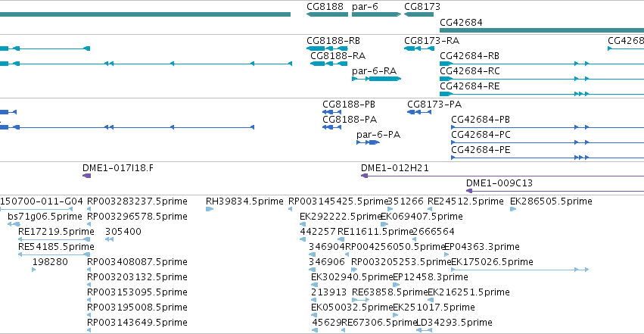Click EST 346906
Image resolution: width=644 pixels, height=334 pixels.
pos(312,270)
